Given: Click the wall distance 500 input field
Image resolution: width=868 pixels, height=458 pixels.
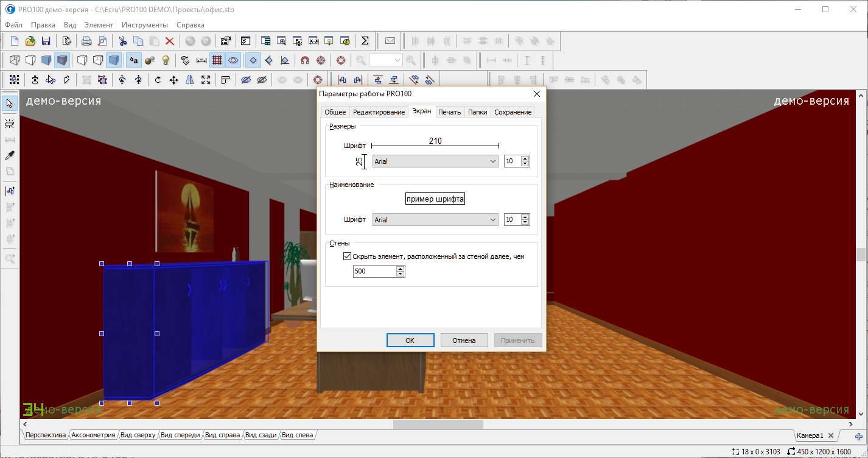Looking at the screenshot, I should pyautogui.click(x=374, y=272).
